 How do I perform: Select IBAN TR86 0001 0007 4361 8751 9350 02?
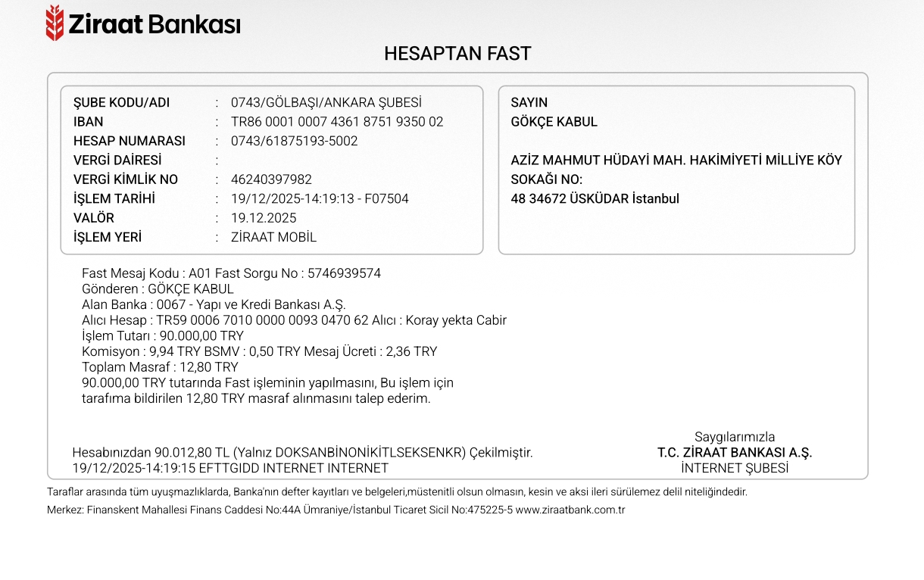tap(337, 122)
